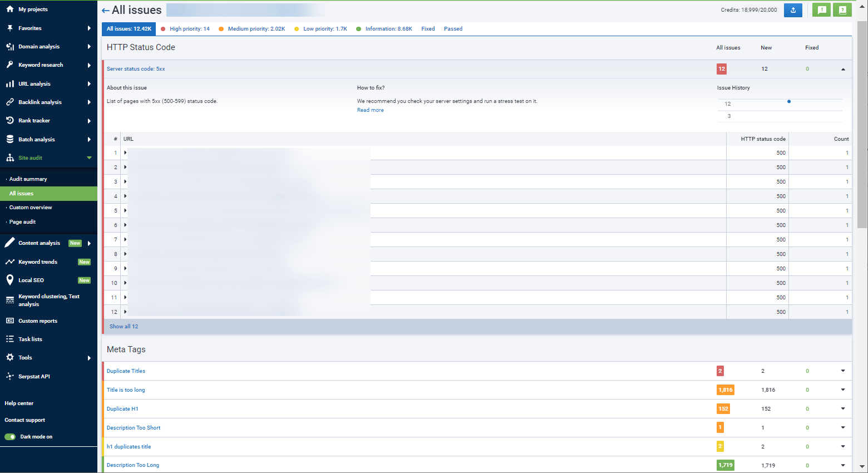
Task: Open Page audit in sidebar
Action: pyautogui.click(x=22, y=222)
